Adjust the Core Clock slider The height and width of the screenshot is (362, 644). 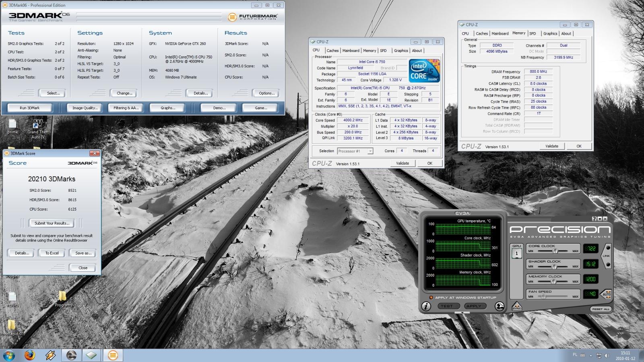[555, 251]
